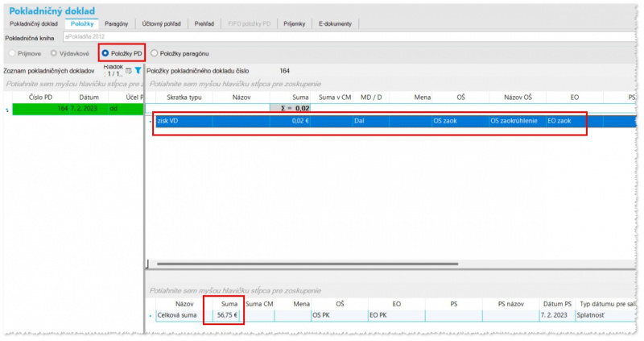Viewport: 644px width, 341px height.
Task: Click the 'dd' purpose cell
Action: (126, 109)
